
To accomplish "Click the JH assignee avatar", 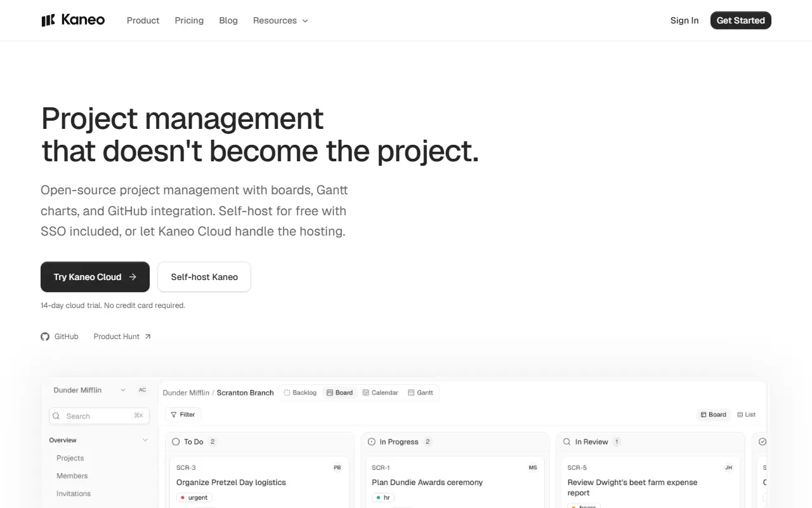I will click(x=728, y=467).
